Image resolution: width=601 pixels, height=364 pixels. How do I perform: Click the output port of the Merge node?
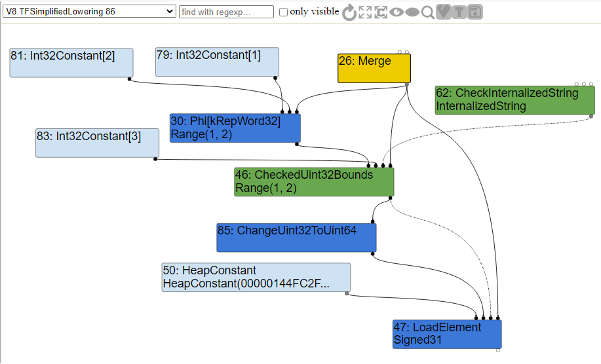(406, 84)
